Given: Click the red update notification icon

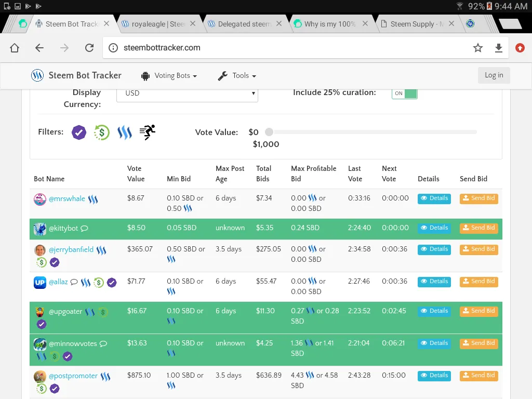Looking at the screenshot, I should point(520,48).
